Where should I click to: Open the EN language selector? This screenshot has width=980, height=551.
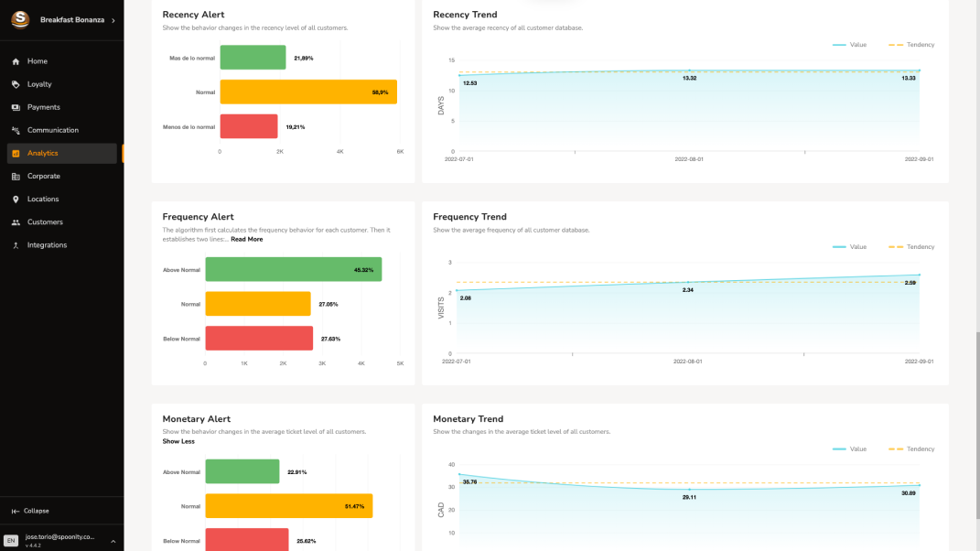(x=11, y=540)
